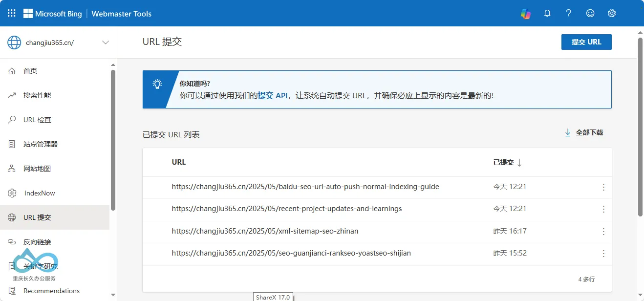Click the gear icon next to IndexNow
This screenshot has width=644, height=301.
[12, 193]
